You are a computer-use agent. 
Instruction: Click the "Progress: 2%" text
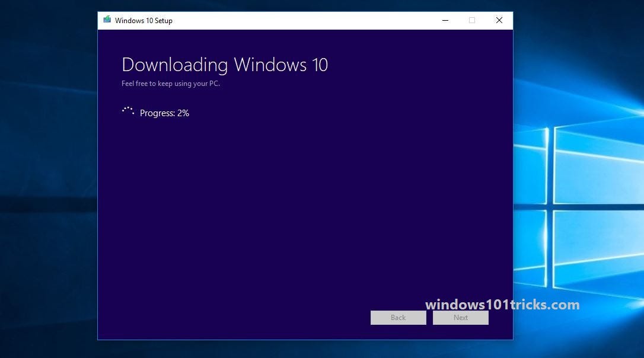(164, 113)
